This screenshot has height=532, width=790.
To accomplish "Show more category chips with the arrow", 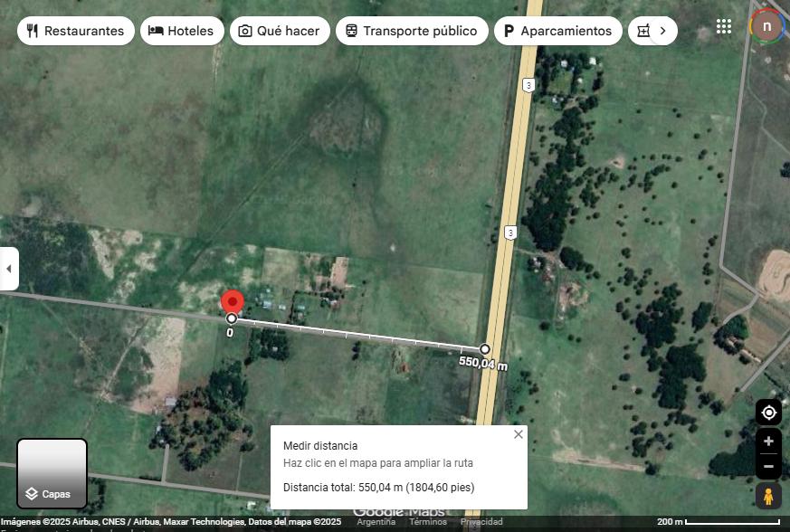I will [x=663, y=31].
